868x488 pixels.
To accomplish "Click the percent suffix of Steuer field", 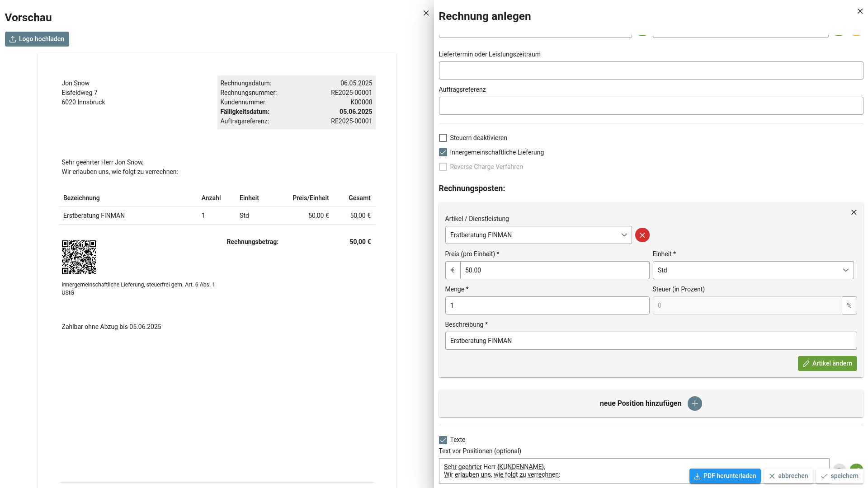I will [x=849, y=305].
